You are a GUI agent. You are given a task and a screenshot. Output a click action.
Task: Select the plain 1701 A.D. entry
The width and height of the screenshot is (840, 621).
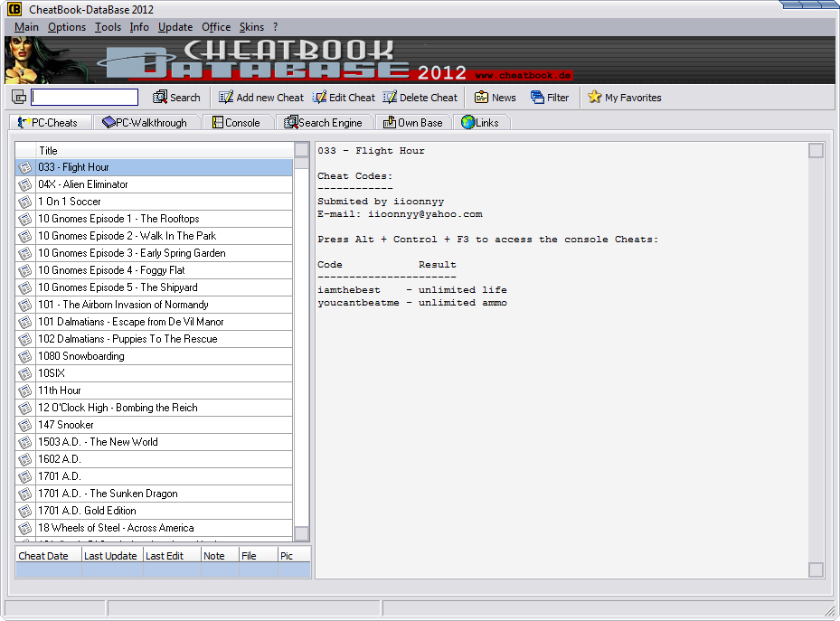154,476
